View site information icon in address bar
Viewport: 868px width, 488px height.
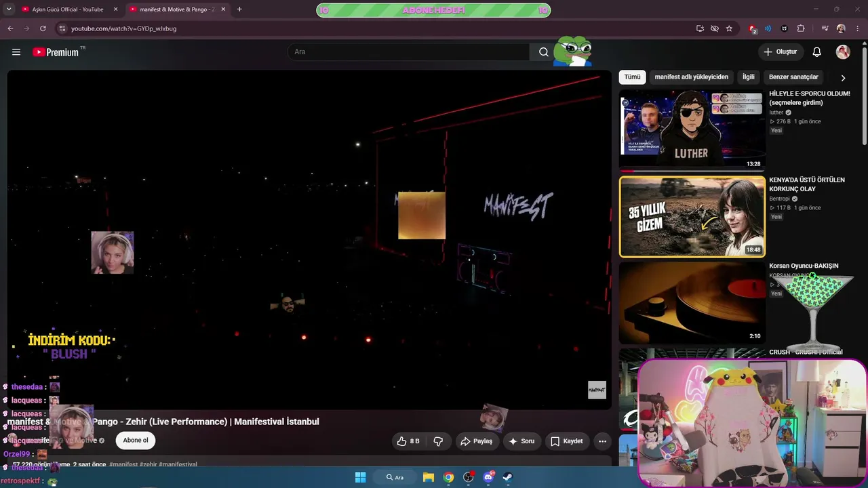tap(62, 28)
